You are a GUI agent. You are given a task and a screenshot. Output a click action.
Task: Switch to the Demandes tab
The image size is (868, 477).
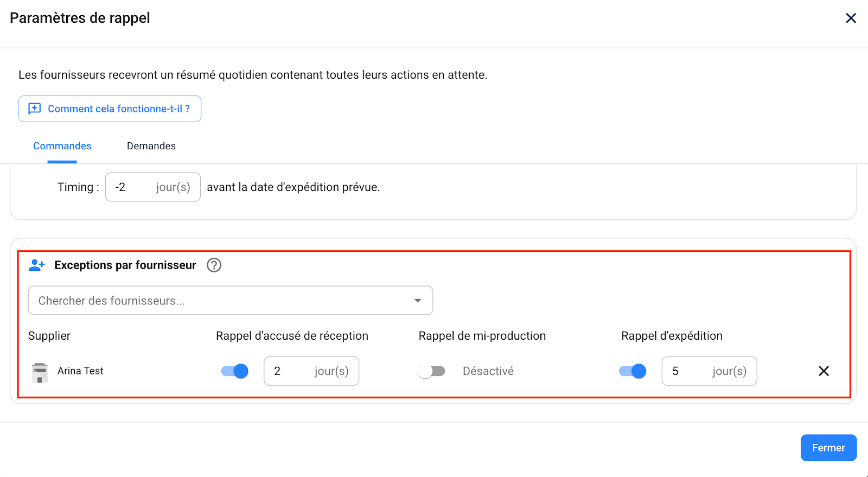point(151,145)
